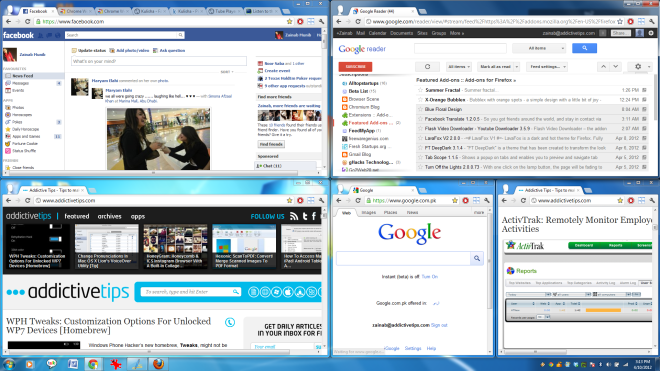Reload the Google.com.pk window page
The height and width of the screenshot is (371, 660).
tap(358, 200)
